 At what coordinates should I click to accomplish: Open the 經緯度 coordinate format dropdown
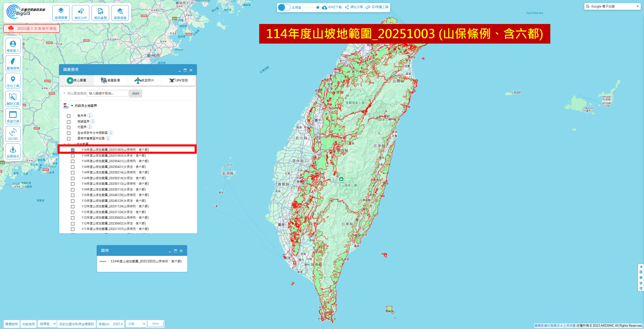coord(47,324)
